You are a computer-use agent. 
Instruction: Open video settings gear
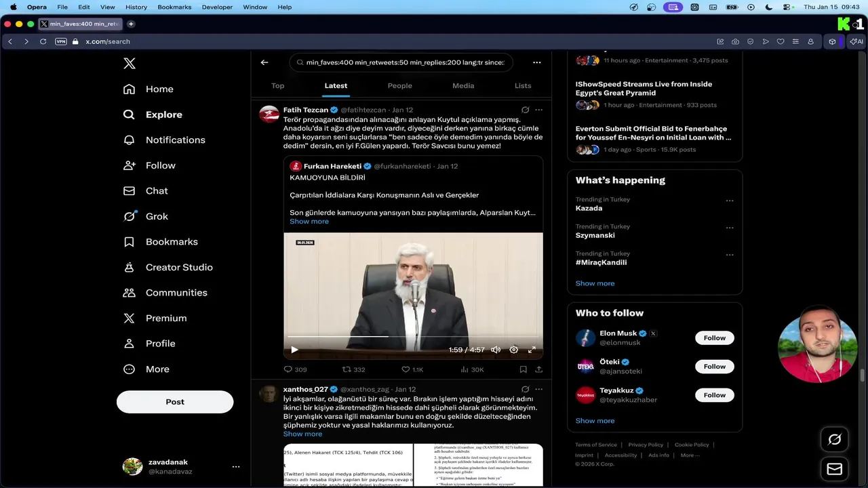pos(513,350)
